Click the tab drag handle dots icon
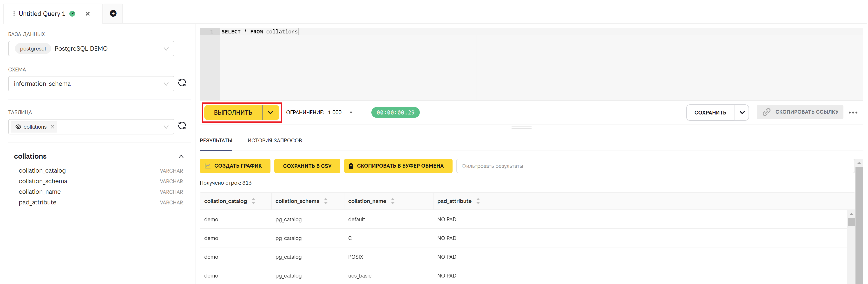 tap(14, 14)
